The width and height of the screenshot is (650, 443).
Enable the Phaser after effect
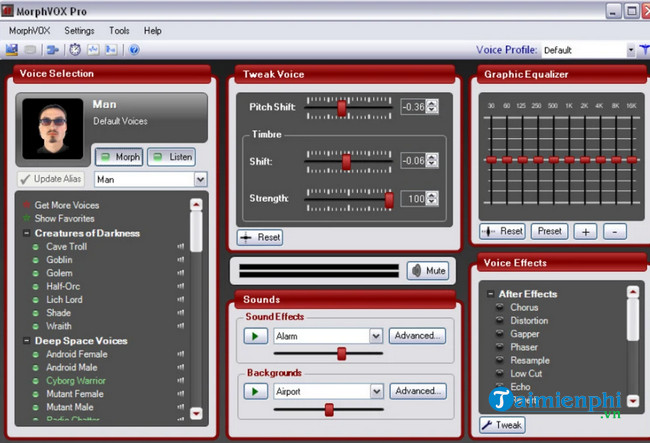[500, 347]
